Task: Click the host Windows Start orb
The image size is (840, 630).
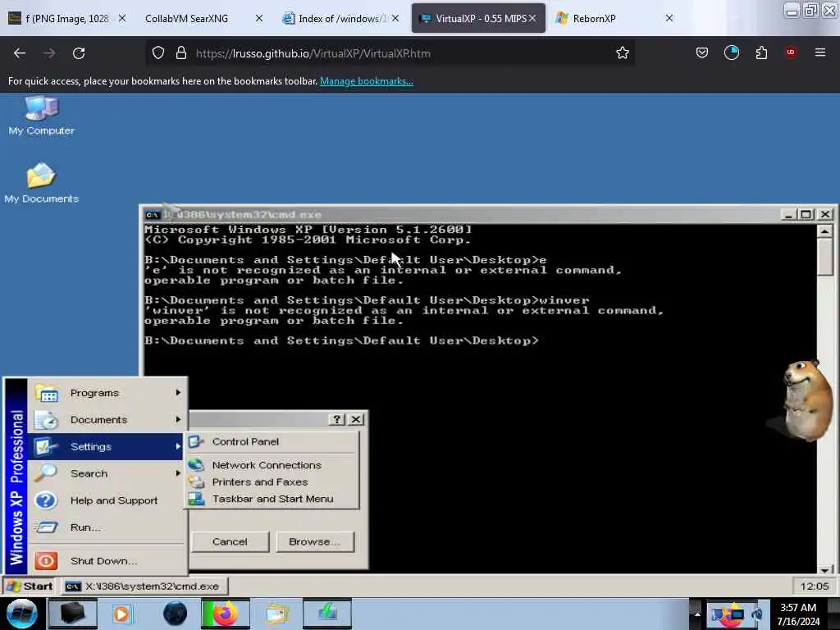Action: 21,614
